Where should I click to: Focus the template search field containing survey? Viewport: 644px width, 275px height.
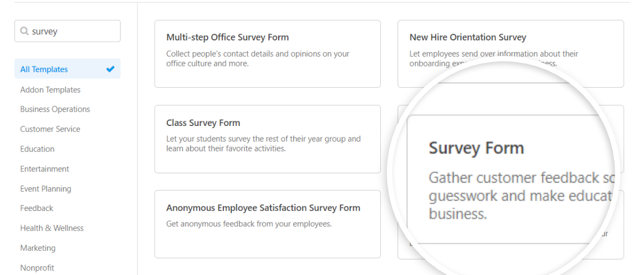click(68, 31)
